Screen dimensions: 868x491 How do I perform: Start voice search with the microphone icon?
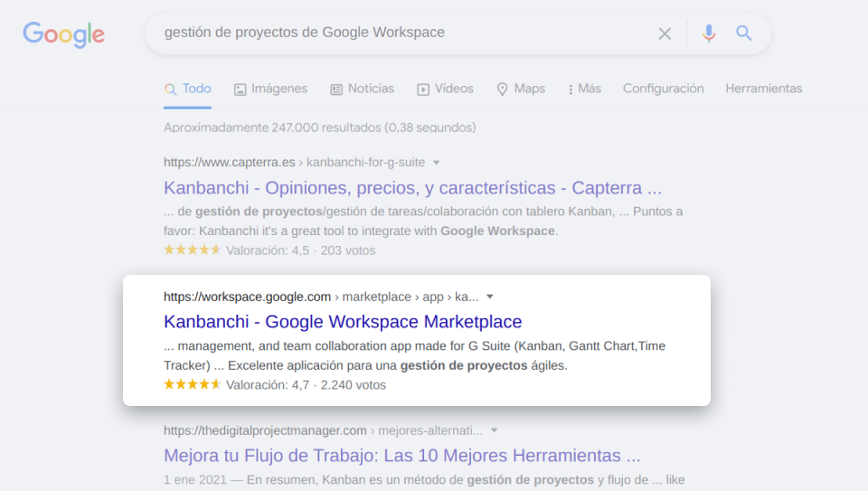(709, 33)
